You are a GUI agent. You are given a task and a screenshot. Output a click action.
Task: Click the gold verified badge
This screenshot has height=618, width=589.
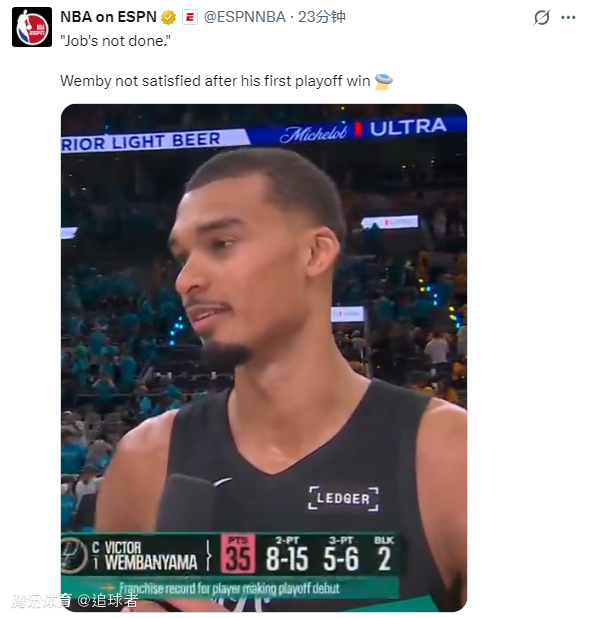click(x=168, y=17)
